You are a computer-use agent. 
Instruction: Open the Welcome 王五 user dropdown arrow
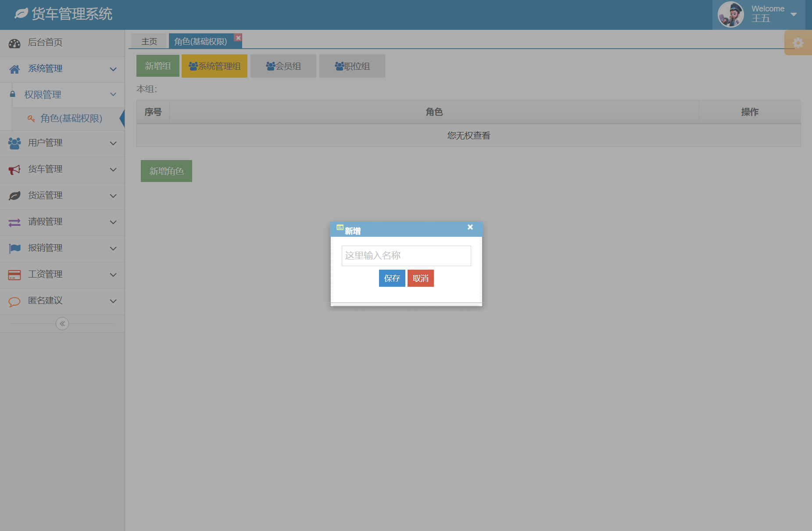point(794,14)
